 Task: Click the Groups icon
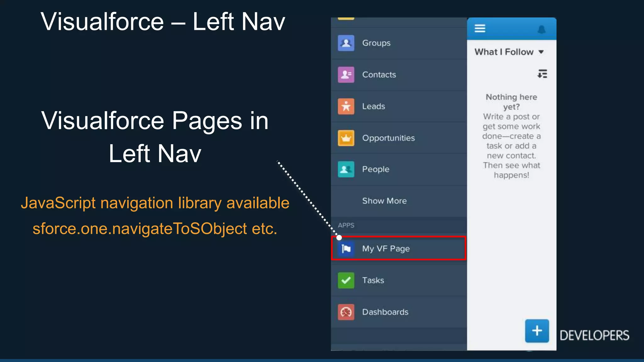click(346, 43)
